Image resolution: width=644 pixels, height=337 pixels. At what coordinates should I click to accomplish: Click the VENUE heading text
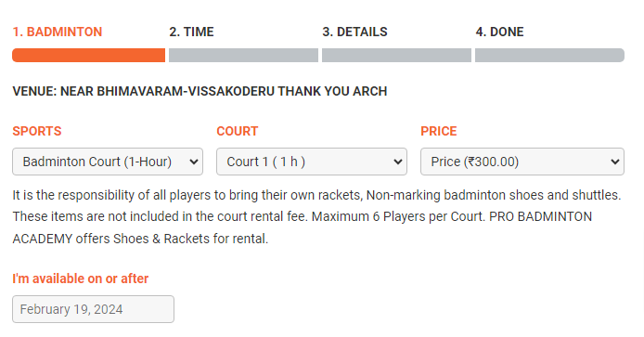(x=200, y=91)
